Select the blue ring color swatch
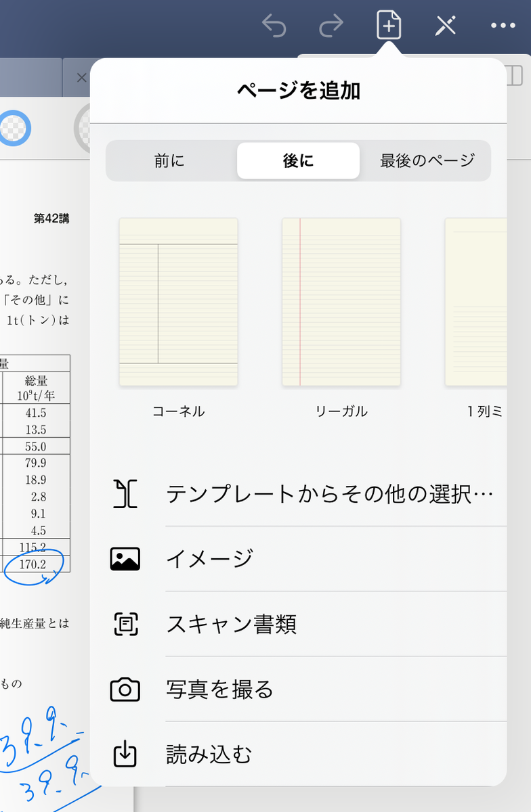The width and height of the screenshot is (531, 812). 14,127
